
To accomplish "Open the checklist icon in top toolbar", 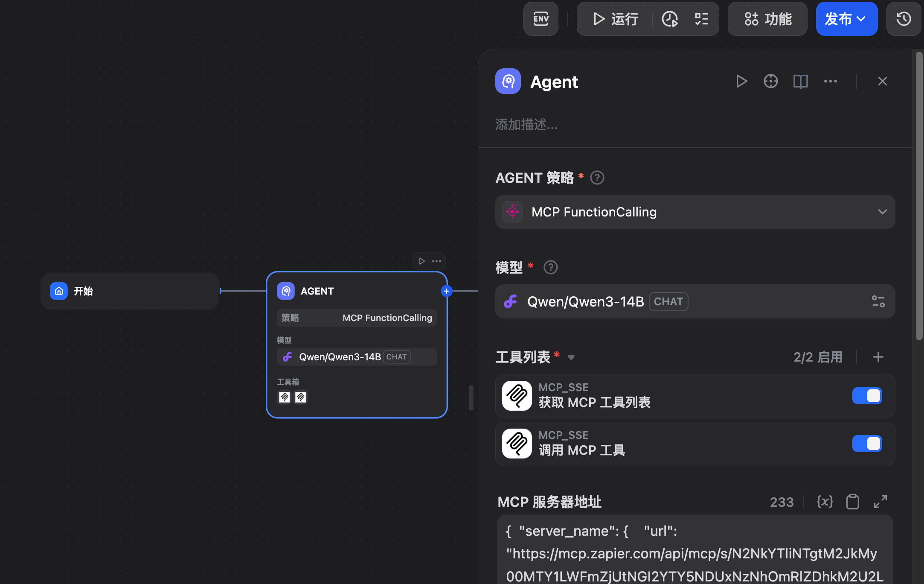I will pos(701,19).
